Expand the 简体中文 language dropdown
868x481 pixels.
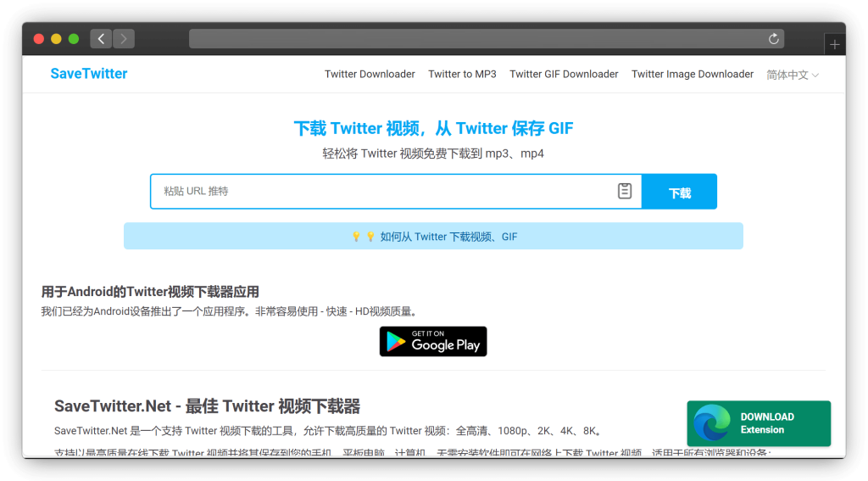pos(793,75)
